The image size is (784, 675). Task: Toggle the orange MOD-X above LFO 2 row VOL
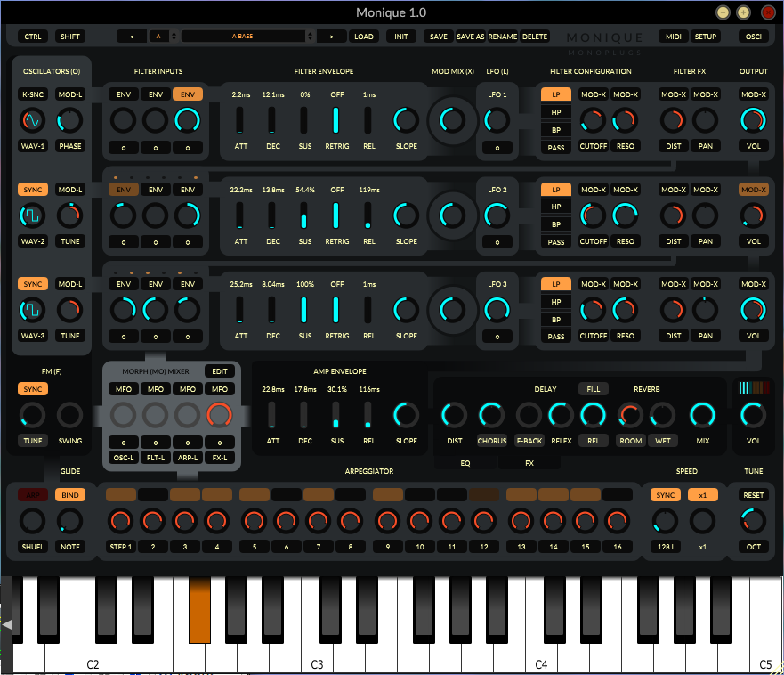pos(754,190)
